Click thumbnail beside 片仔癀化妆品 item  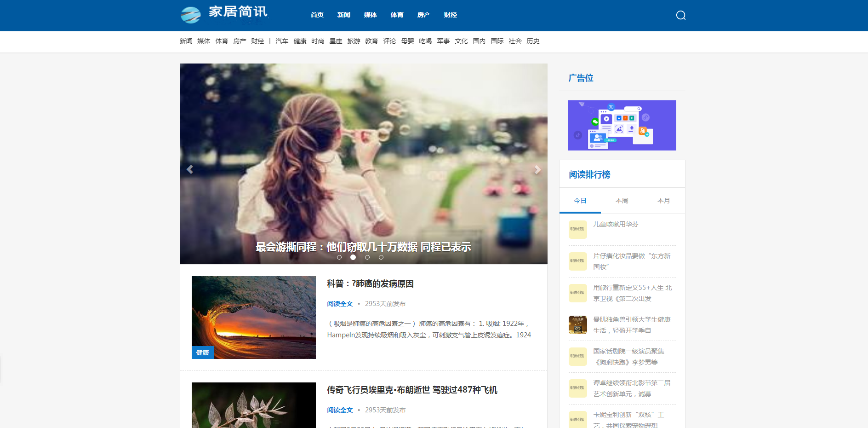click(578, 261)
